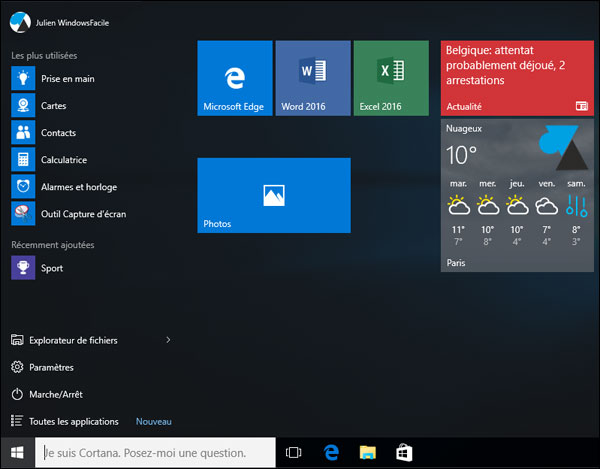Open the Store from the taskbar
The height and width of the screenshot is (469, 600).
click(404, 453)
